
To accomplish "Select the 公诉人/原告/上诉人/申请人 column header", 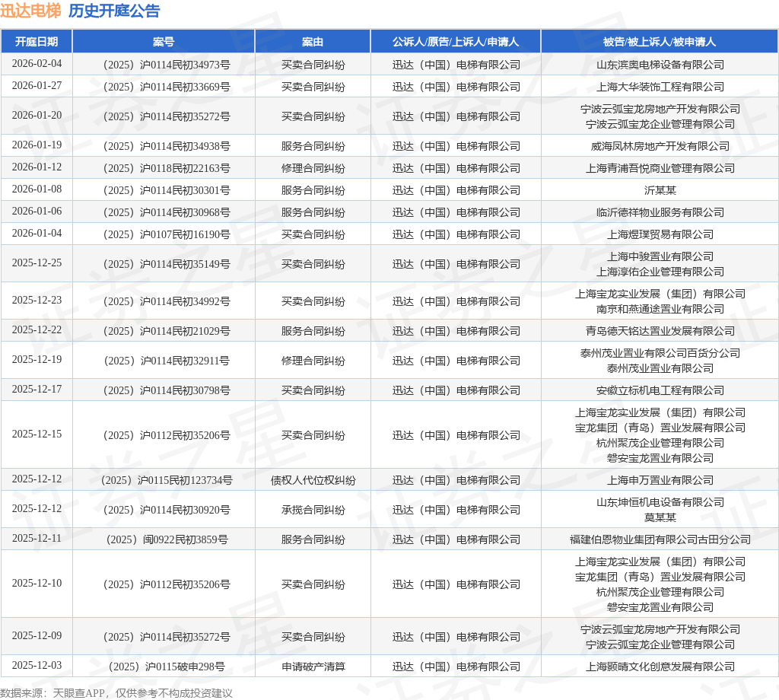I will 456,42.
